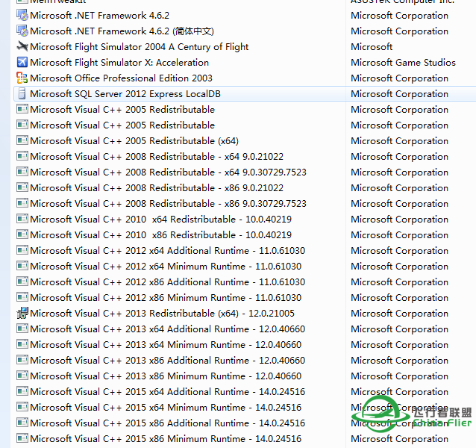Click the icon for Visual C++ 2010 x86 Redistributable
Image resolution: width=476 pixels, height=448 pixels.
22,234
